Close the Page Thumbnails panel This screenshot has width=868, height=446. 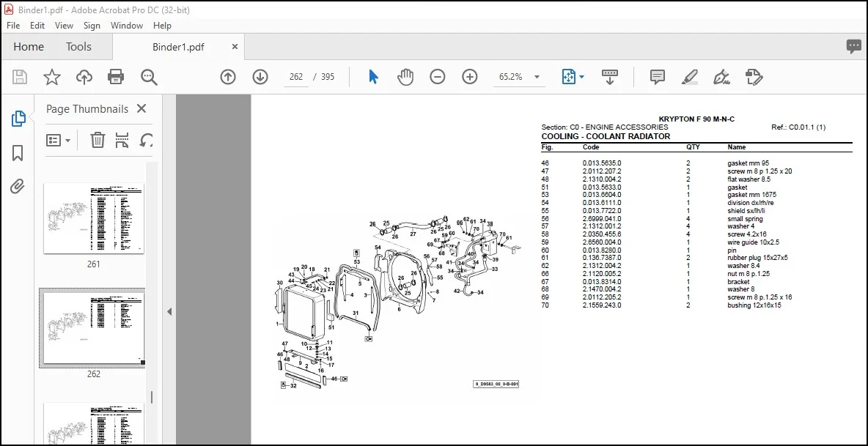point(141,109)
